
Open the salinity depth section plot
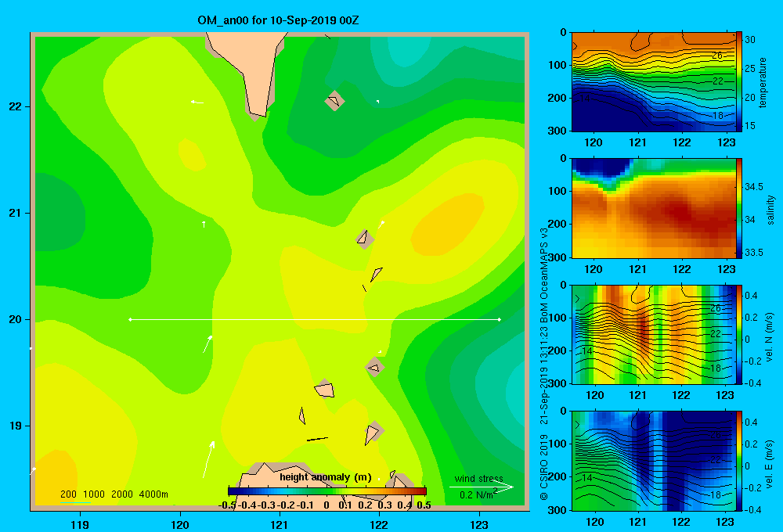(x=653, y=208)
